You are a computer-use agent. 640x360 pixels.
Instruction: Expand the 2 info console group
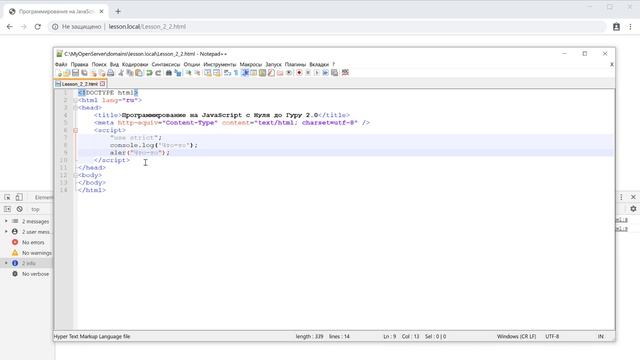[6, 263]
